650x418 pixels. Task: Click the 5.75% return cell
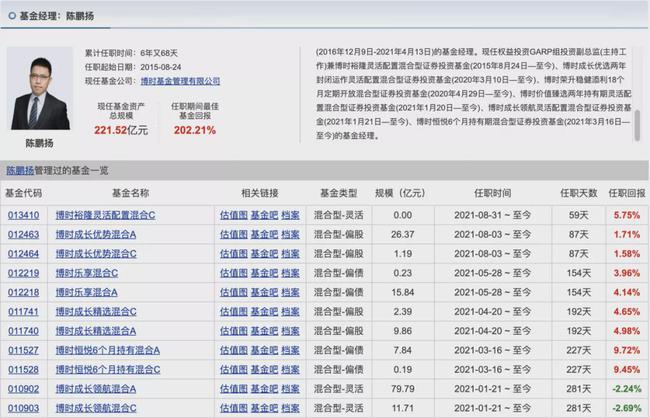click(x=627, y=215)
